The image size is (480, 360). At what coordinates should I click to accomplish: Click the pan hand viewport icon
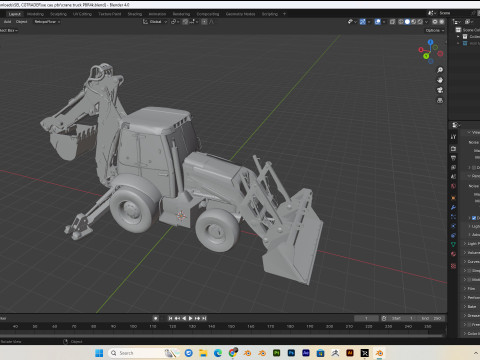coord(440,80)
